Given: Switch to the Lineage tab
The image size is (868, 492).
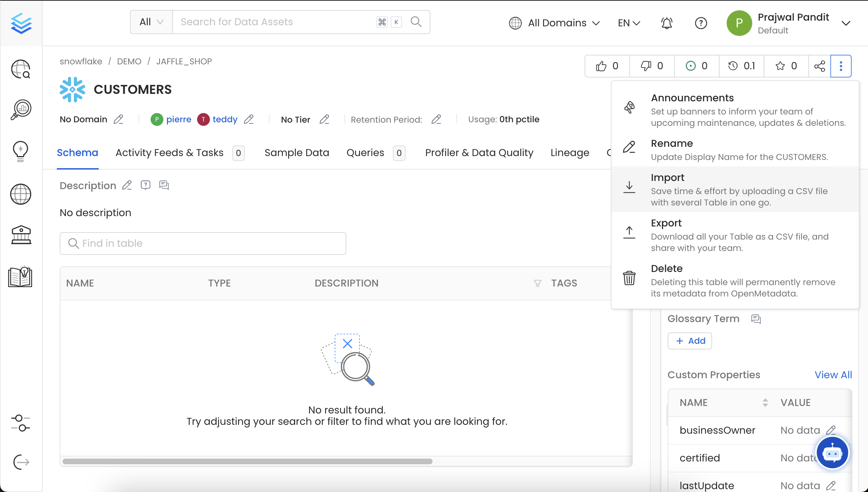Looking at the screenshot, I should pyautogui.click(x=570, y=153).
